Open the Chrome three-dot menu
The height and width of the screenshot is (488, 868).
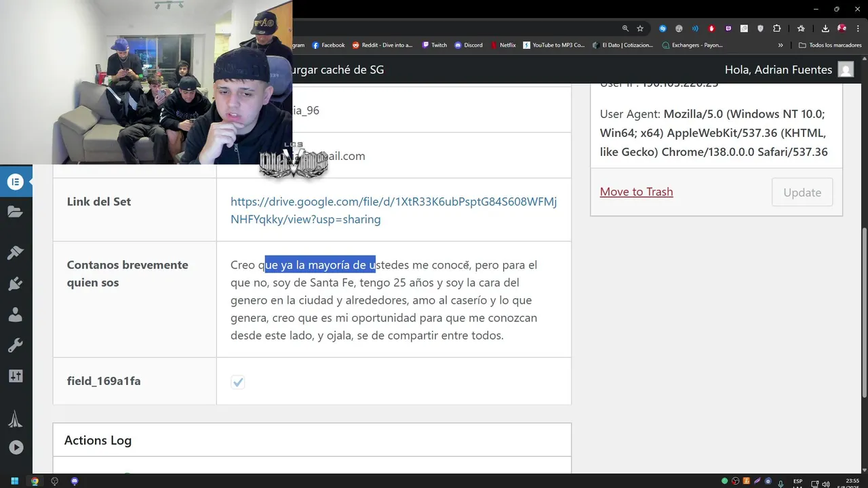(859, 28)
